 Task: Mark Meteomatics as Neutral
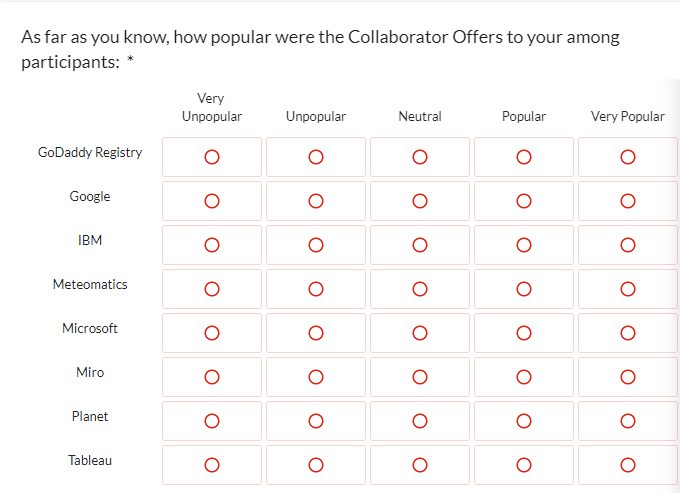420,289
